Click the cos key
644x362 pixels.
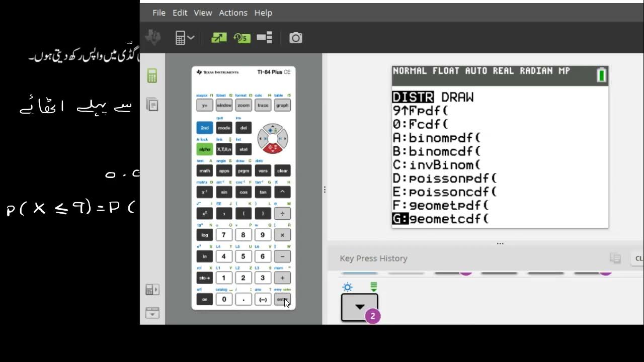tap(244, 192)
